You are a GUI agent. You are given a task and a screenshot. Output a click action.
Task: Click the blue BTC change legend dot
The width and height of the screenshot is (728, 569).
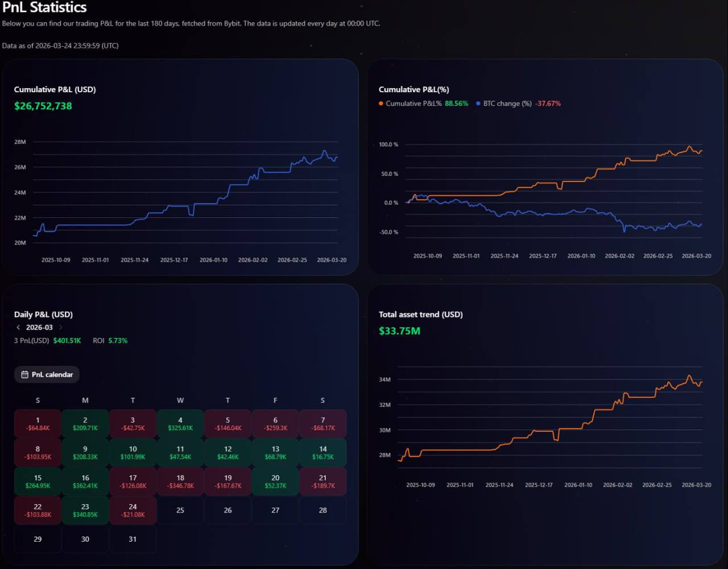(x=478, y=104)
